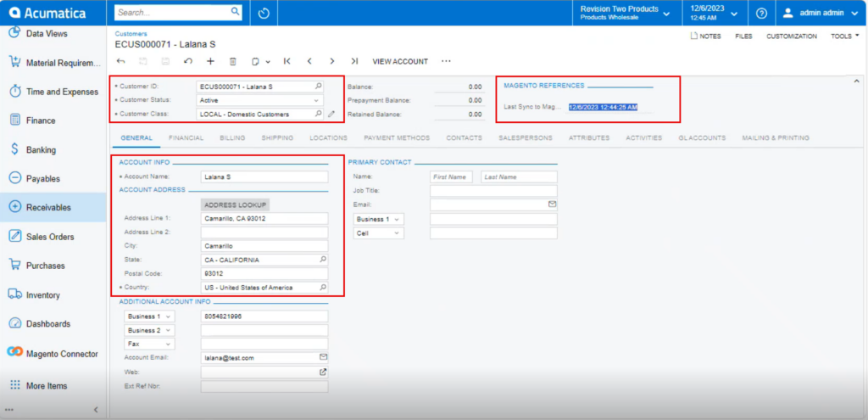Open the Business 1 phone type dropdown in Additional Account Info
Screen dimensions: 868x420
click(x=149, y=316)
